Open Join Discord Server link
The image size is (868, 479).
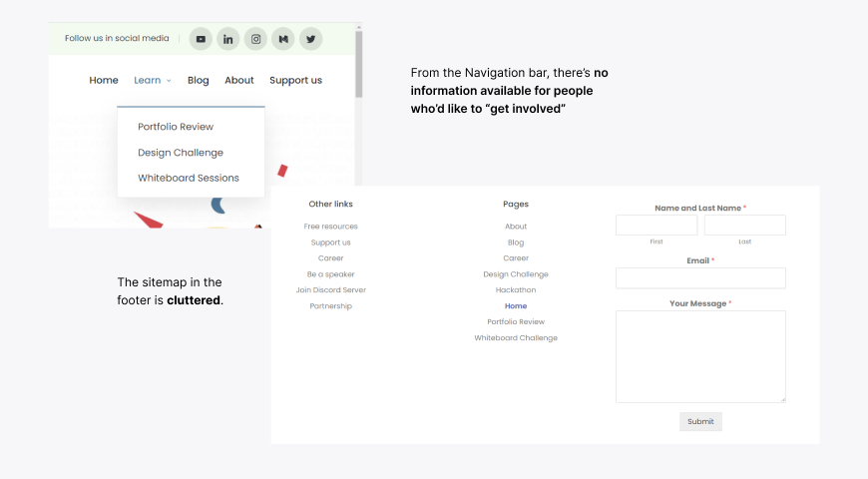tap(330, 290)
